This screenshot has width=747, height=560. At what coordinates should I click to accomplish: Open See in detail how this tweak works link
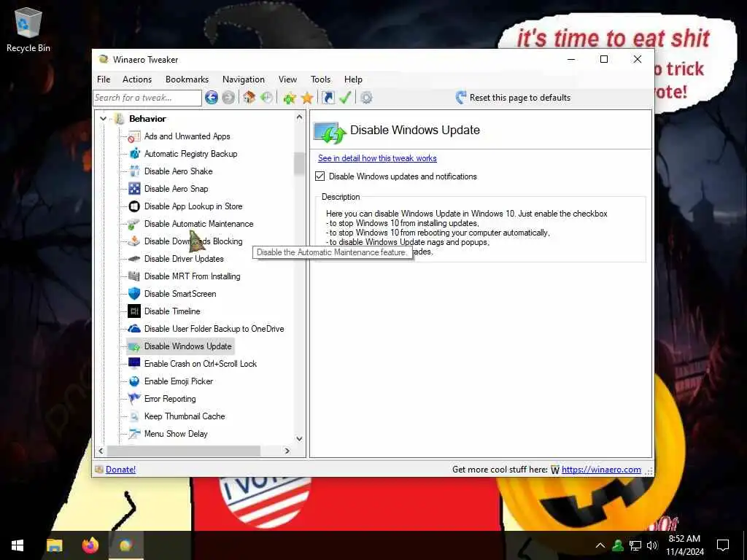click(x=377, y=158)
